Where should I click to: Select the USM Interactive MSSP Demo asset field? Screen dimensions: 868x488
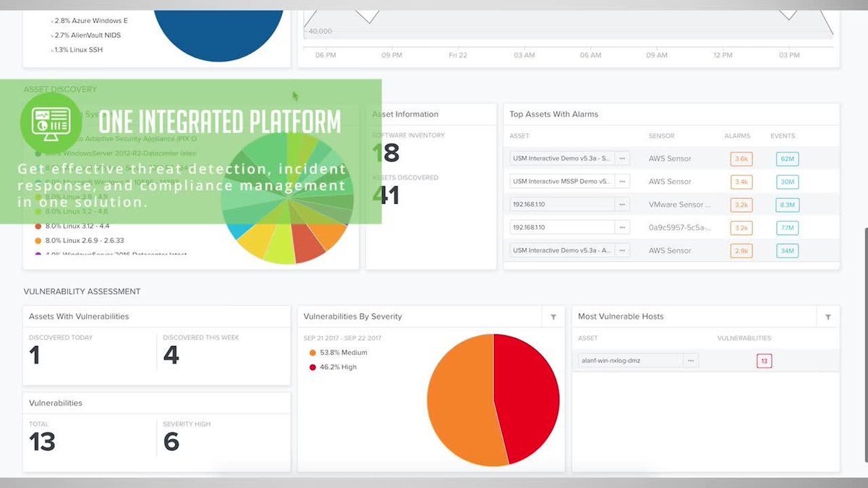click(562, 181)
